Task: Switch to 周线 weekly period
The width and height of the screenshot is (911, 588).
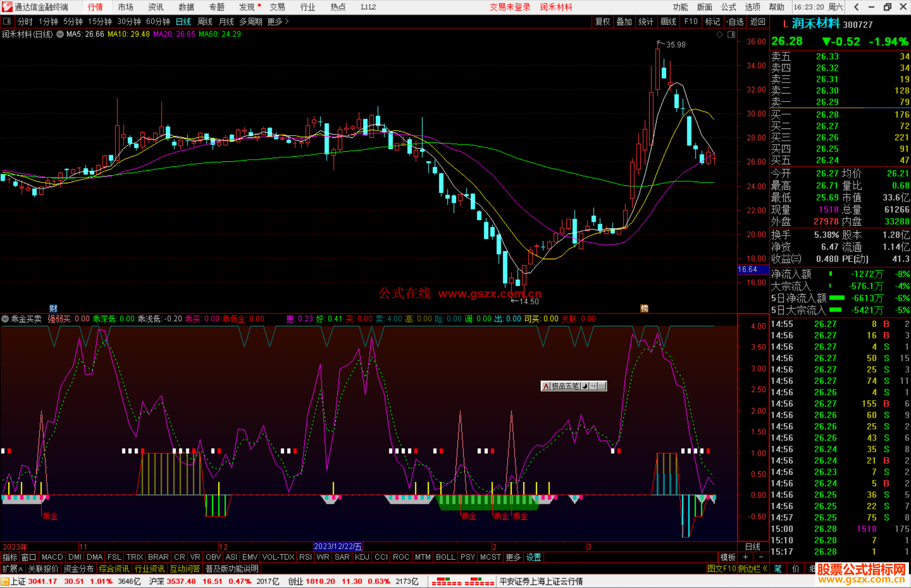Action: coord(205,21)
